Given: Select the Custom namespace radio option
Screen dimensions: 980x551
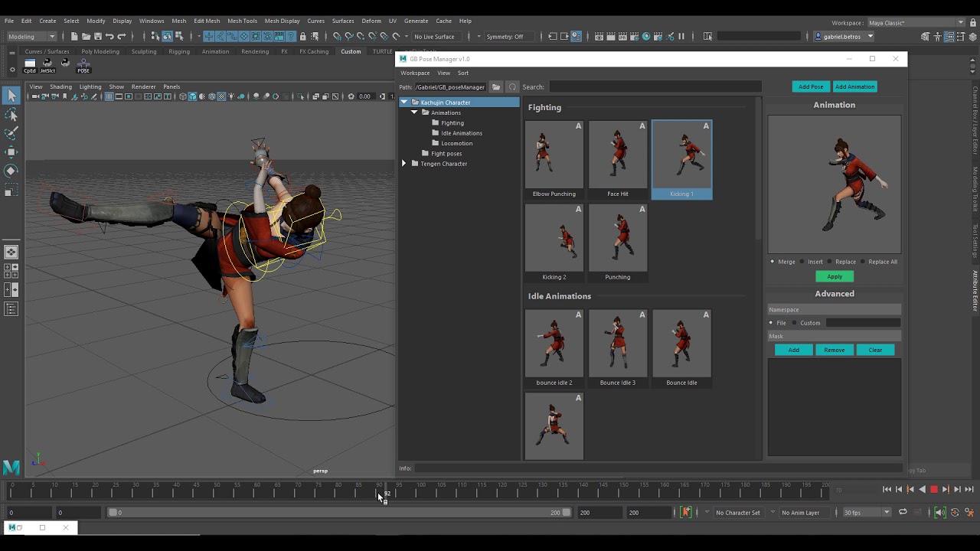Looking at the screenshot, I should pyautogui.click(x=795, y=323).
